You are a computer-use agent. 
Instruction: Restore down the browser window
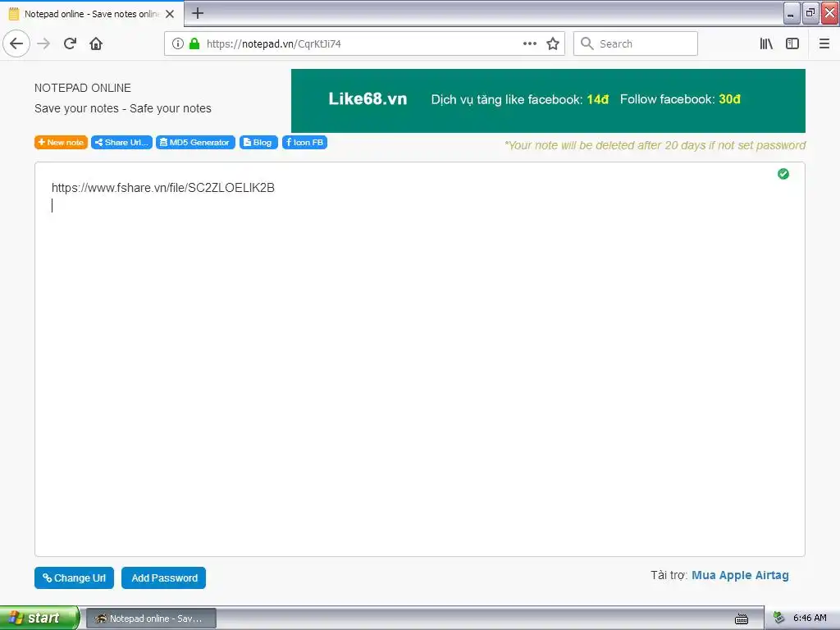[810, 13]
